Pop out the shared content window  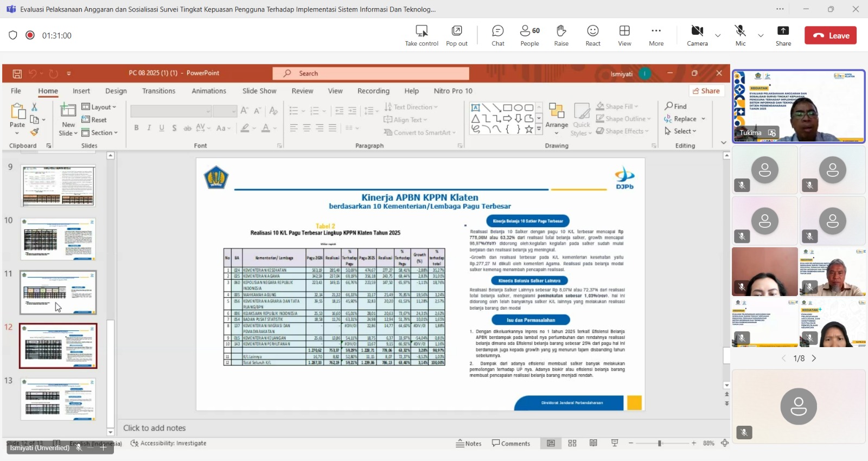click(456, 35)
